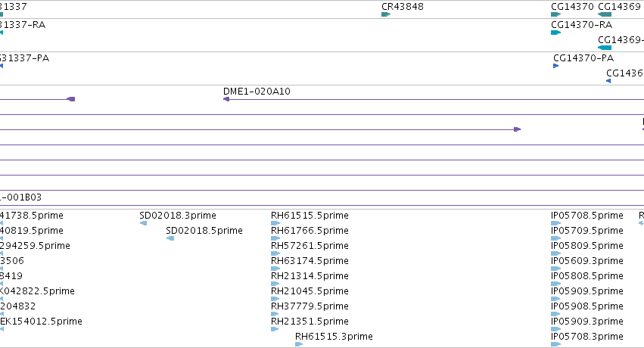Image resolution: width=644 pixels, height=348 pixels.
Task: Select the CR43848 gene label
Action: pos(403,7)
